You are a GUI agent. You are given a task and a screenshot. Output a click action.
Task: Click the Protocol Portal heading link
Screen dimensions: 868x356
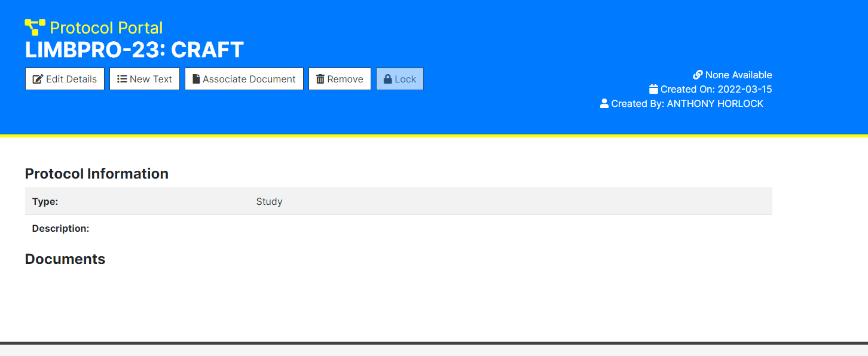(x=106, y=27)
